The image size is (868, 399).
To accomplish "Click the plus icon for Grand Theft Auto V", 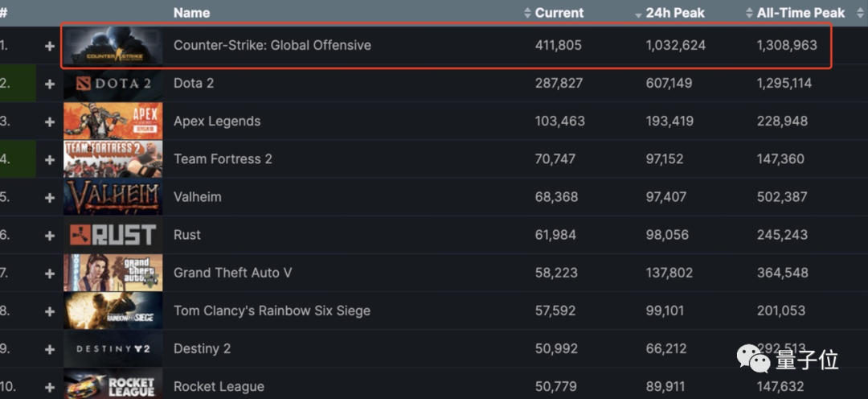I will pos(50,274).
